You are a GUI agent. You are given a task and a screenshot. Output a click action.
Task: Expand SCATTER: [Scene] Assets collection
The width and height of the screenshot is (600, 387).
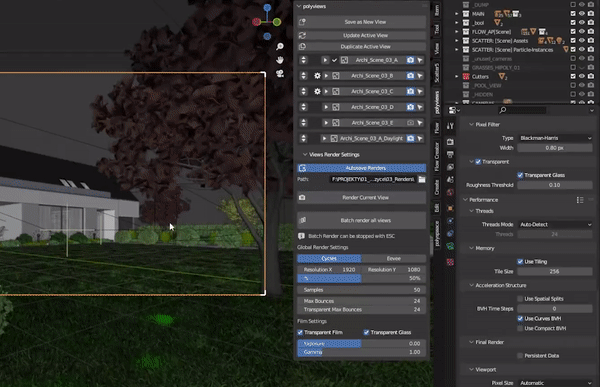pyautogui.click(x=457, y=41)
